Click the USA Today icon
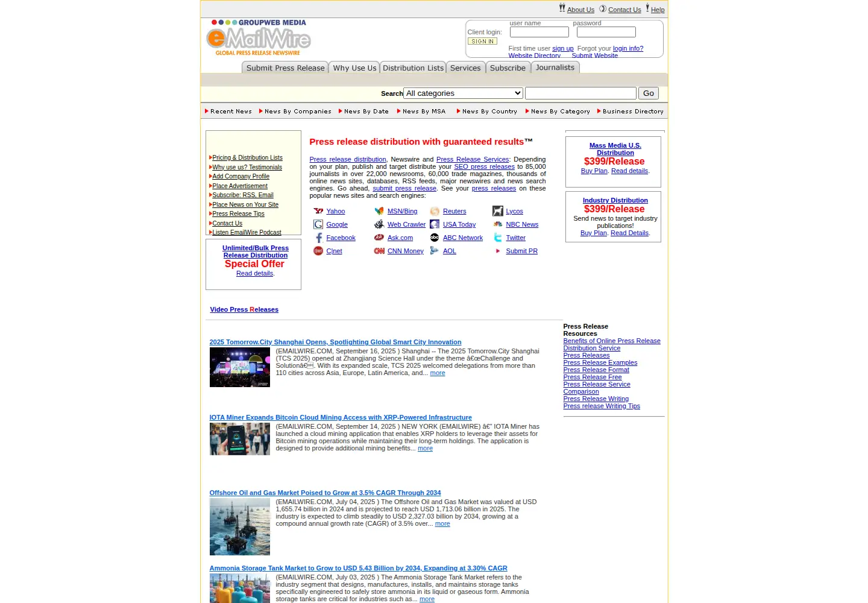Viewport: 868px width, 603px height. [x=435, y=224]
